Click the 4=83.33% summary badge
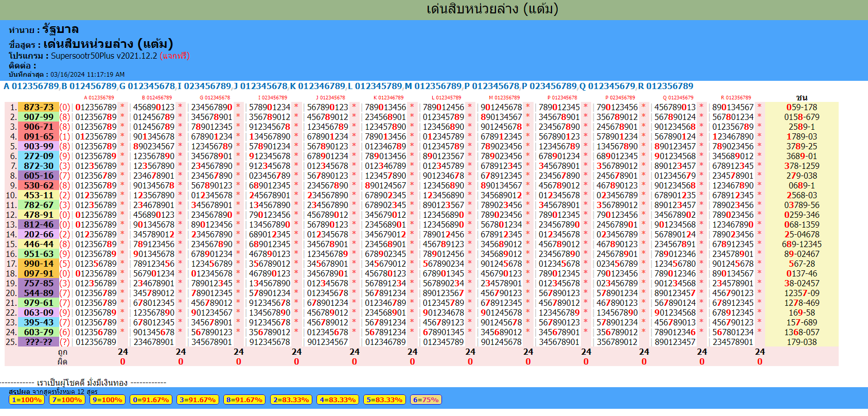Screen dimensions: 868x416 (x=338, y=400)
